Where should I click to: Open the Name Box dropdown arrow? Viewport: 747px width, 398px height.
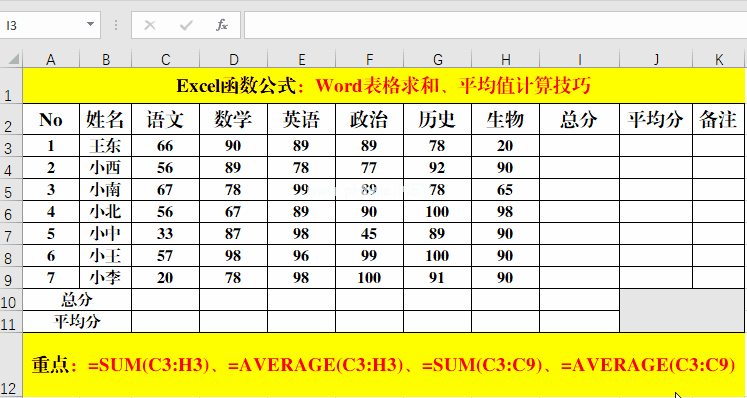[x=90, y=25]
